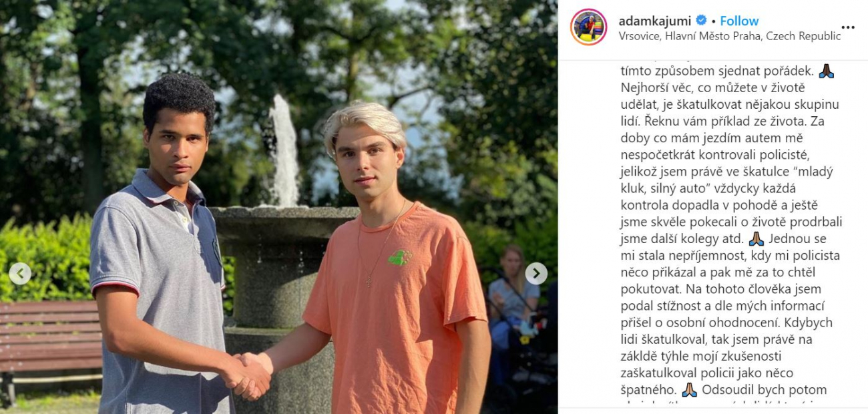Open the Vrsovice, Hlavní Město Praha location link
Viewport: 868px width, 414px height.
click(729, 36)
